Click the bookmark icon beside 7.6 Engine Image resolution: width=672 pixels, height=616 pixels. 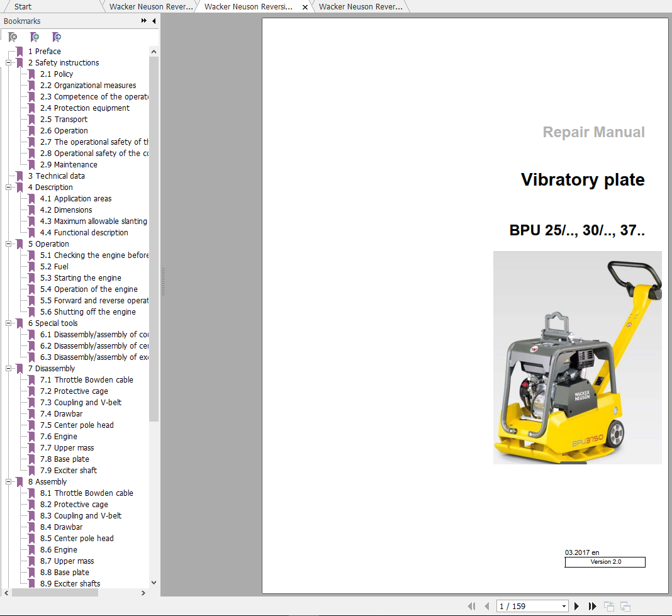point(31,437)
